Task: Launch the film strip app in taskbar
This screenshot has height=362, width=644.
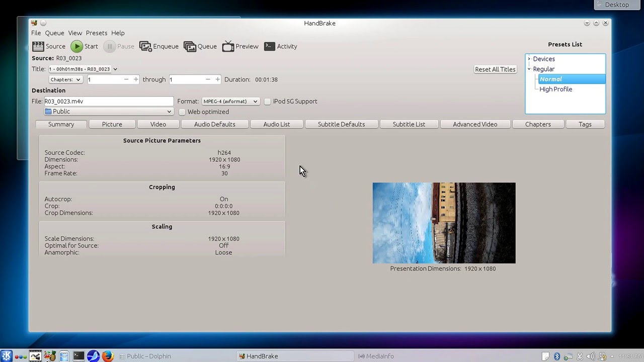Action: 35,356
